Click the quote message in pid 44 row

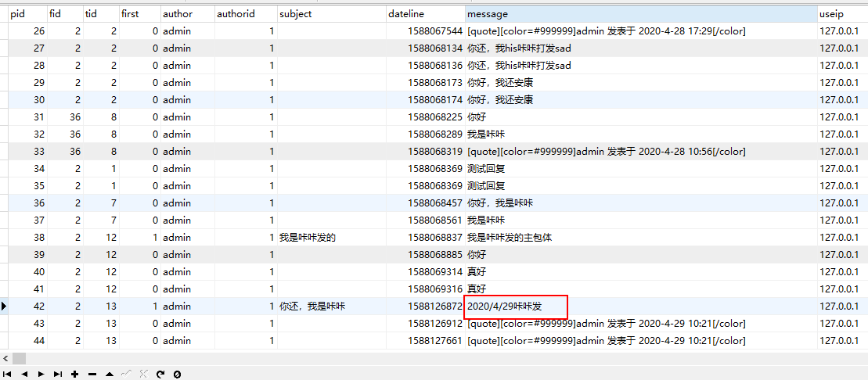coord(641,340)
